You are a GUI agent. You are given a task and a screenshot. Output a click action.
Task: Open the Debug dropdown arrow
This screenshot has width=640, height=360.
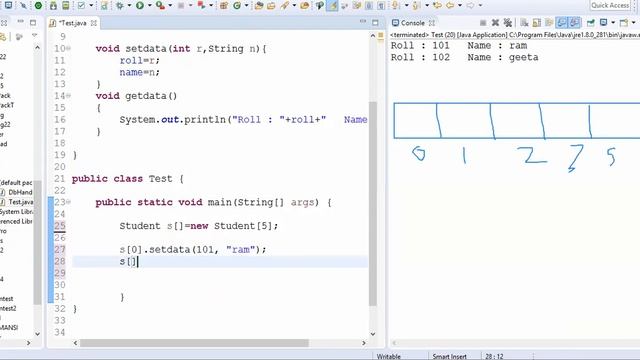[x=129, y=5]
